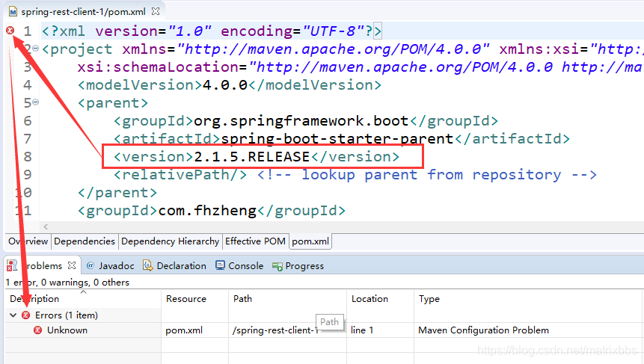Sort problems by Type column header
Screen dimensions: 644x364
pos(527,299)
